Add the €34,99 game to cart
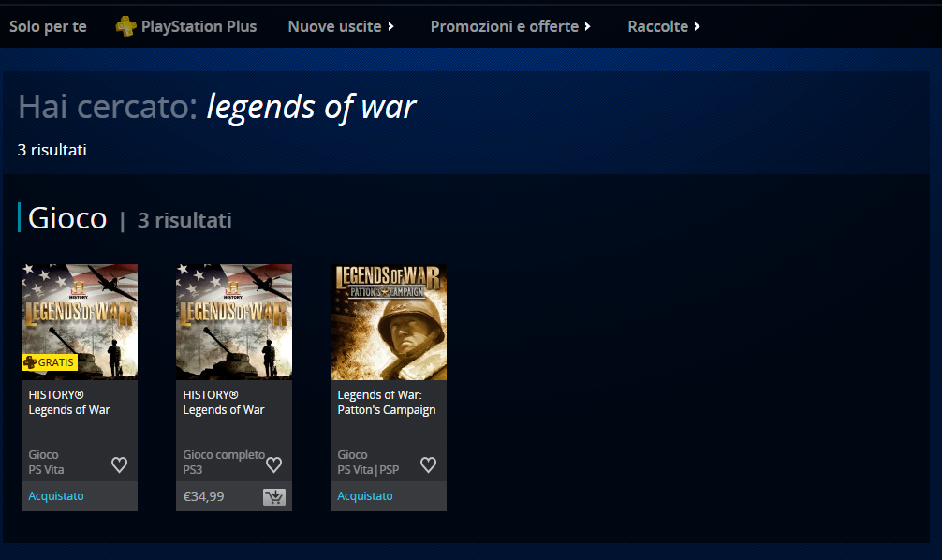 [x=274, y=496]
